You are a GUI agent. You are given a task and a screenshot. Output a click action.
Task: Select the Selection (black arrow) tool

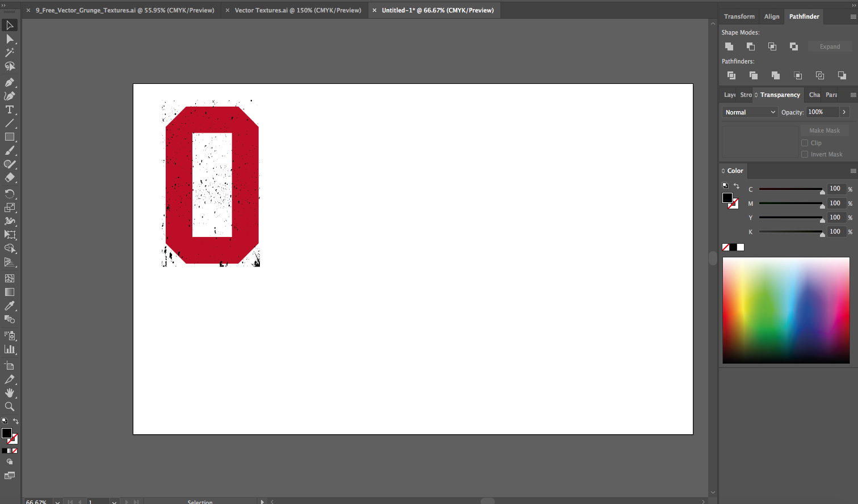point(10,25)
